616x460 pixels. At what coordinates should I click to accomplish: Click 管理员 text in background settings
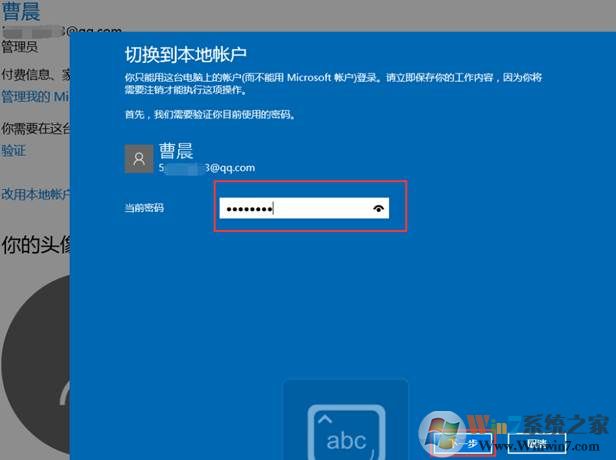point(20,47)
